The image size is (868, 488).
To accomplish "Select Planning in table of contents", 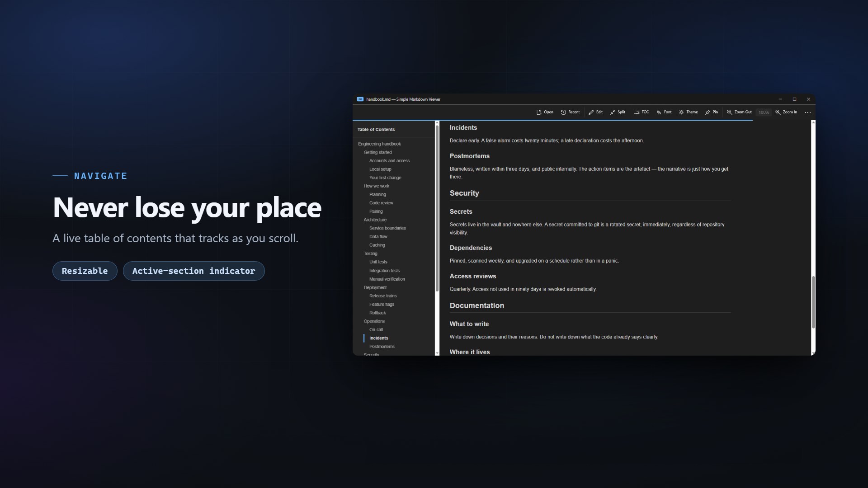I will point(377,195).
